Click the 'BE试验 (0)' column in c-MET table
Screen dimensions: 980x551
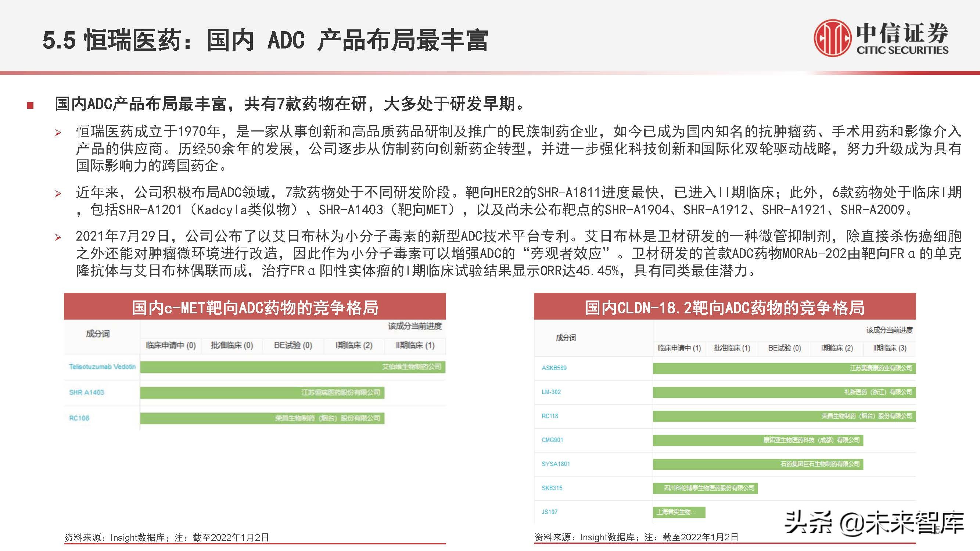[293, 345]
